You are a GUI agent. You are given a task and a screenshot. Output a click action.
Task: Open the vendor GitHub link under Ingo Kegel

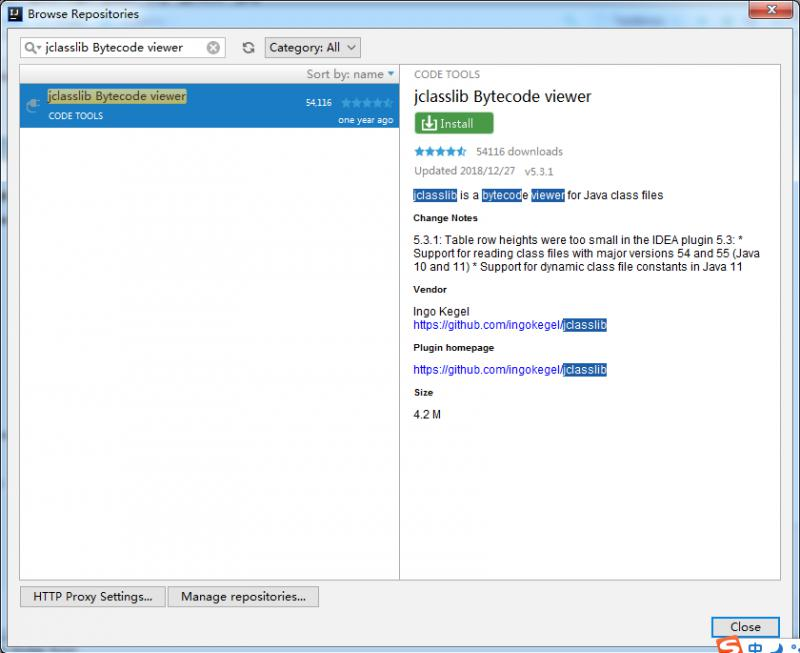(x=510, y=325)
